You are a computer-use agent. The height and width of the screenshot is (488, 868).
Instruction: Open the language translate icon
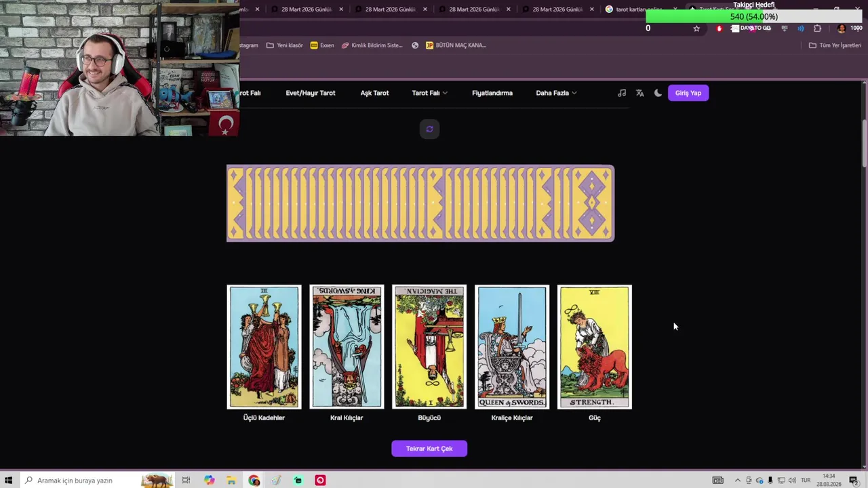639,93
